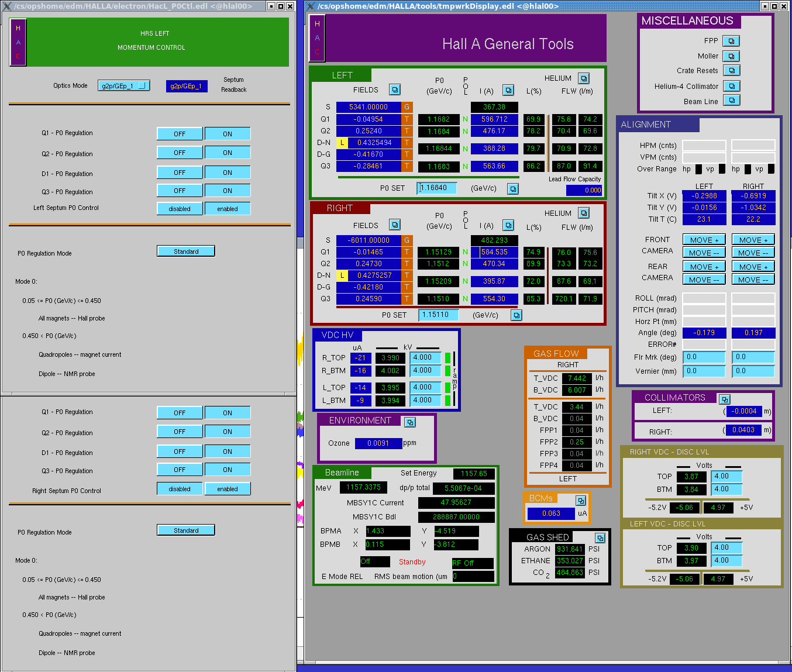The image size is (792, 672).
Task: Turn ON D1 - P0 Regulation for left arm
Action: tap(228, 173)
